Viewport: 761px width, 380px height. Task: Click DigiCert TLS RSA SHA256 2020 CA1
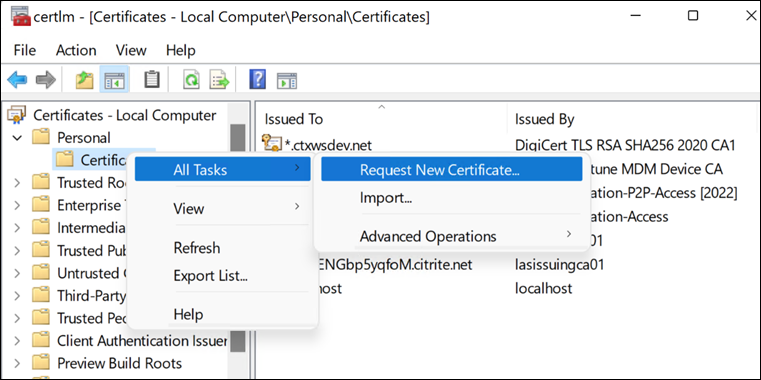[x=625, y=145]
